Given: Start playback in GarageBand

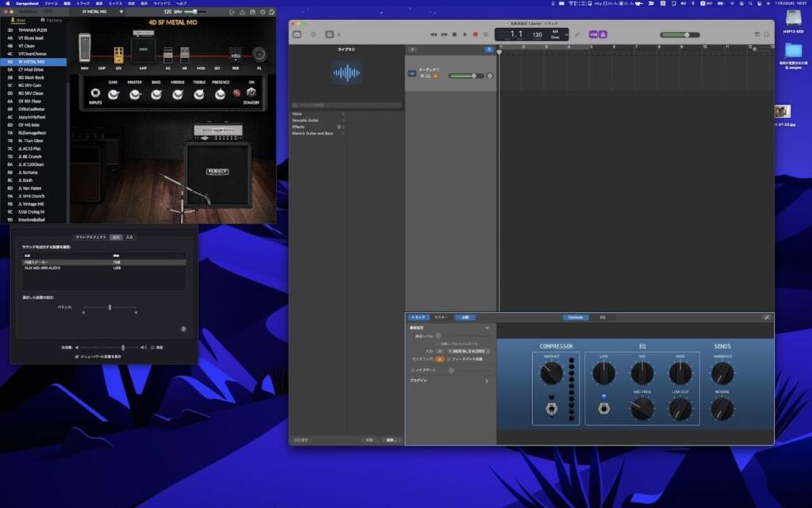Looking at the screenshot, I should point(465,35).
